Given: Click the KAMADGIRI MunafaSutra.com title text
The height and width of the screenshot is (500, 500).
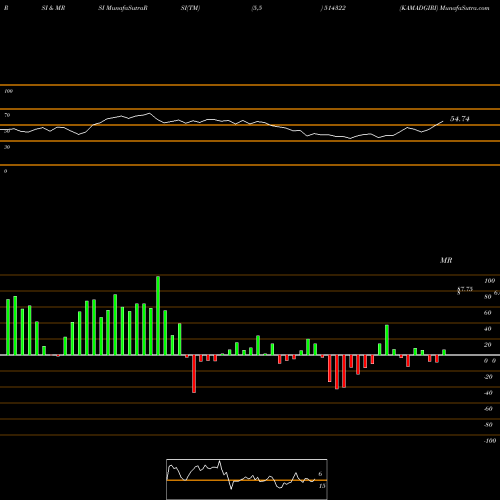Looking at the screenshot, I should point(444,8).
